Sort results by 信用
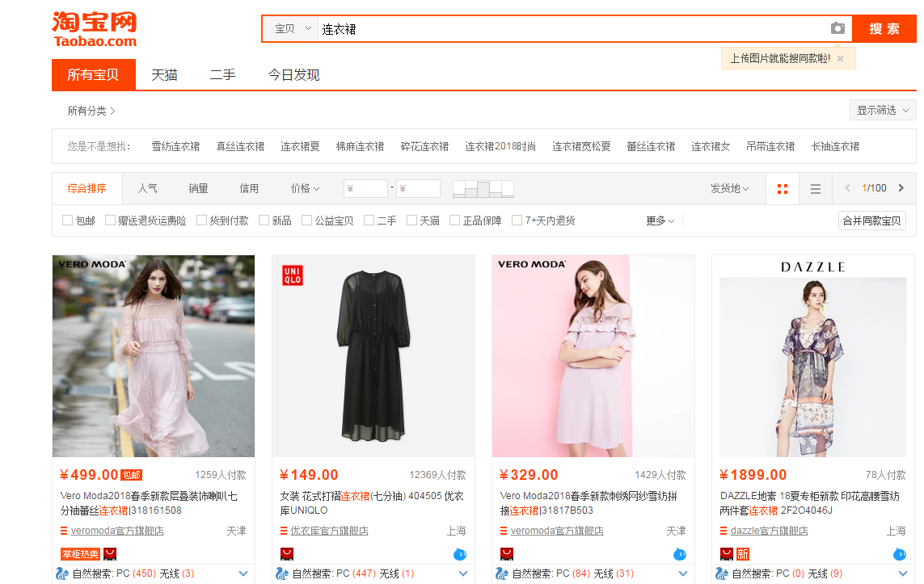 [249, 188]
